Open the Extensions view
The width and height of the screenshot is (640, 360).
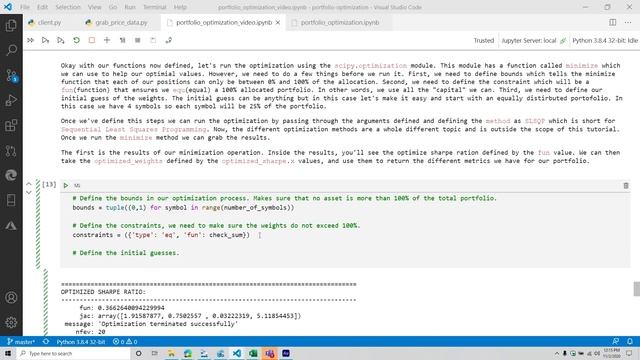11,125
